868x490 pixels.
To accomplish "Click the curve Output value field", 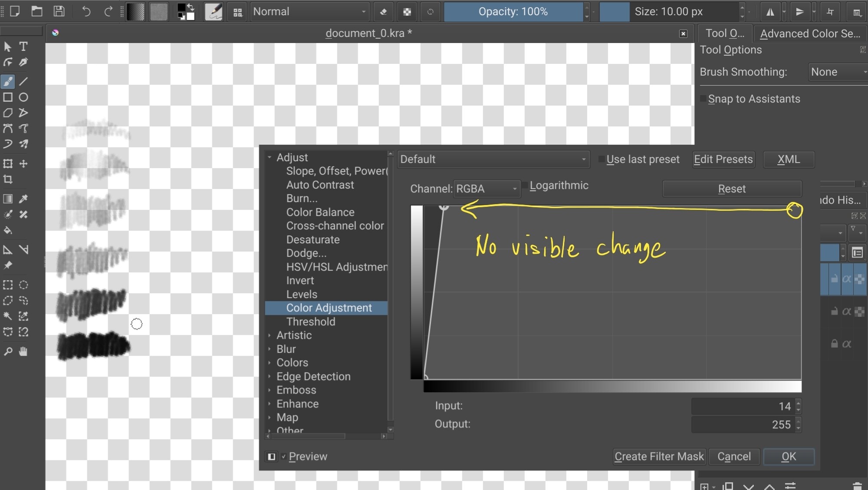I will click(x=743, y=424).
